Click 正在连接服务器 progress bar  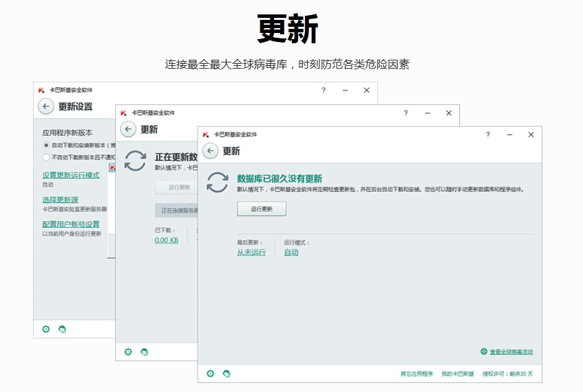pos(176,210)
